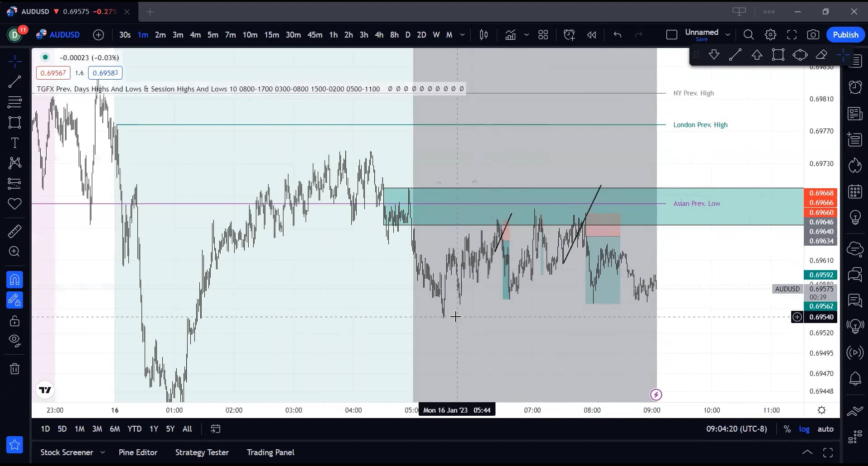Switch to the Pine Editor tab
Image resolution: width=868 pixels, height=466 pixels.
138,452
